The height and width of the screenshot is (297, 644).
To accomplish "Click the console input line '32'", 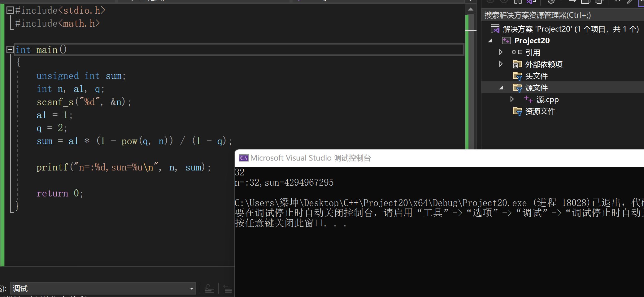I will point(240,172).
